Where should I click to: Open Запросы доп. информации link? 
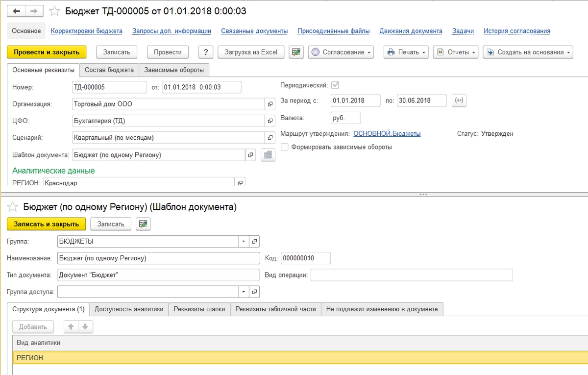pos(172,31)
